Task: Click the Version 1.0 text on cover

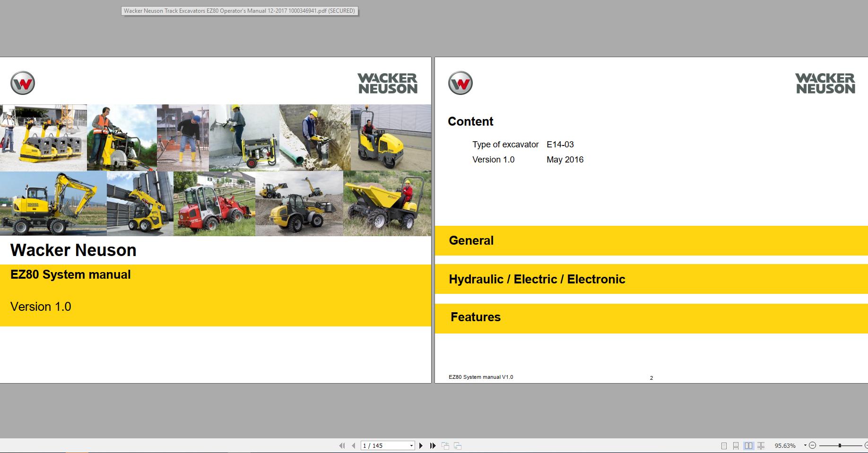Action: point(41,307)
